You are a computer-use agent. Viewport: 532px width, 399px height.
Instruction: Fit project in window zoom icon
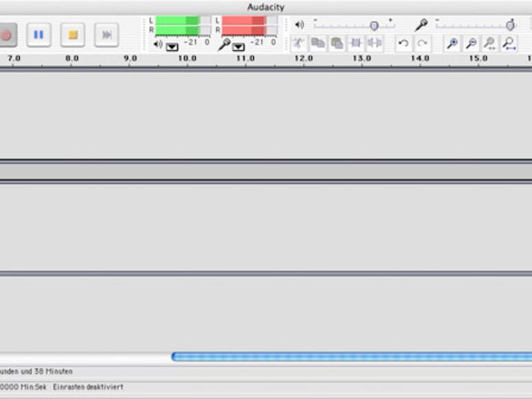(x=509, y=43)
